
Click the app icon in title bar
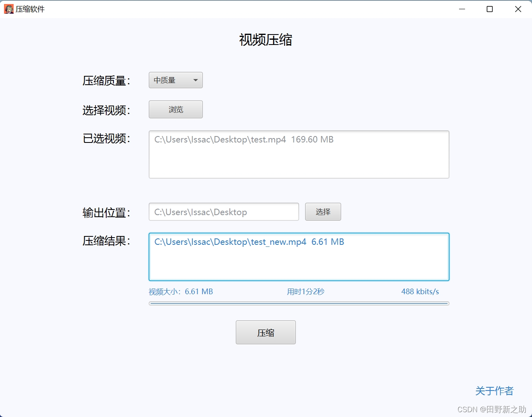pos(9,9)
